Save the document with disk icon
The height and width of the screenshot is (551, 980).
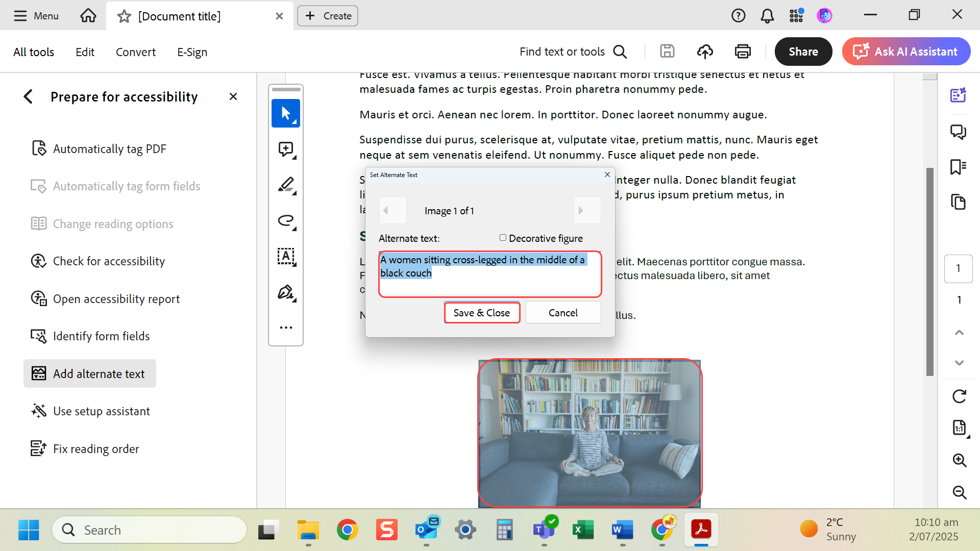click(667, 52)
